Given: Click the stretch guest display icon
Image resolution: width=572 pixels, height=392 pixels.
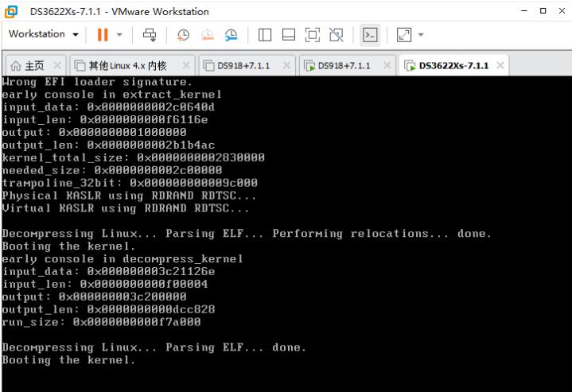Looking at the screenshot, I should coord(404,35).
